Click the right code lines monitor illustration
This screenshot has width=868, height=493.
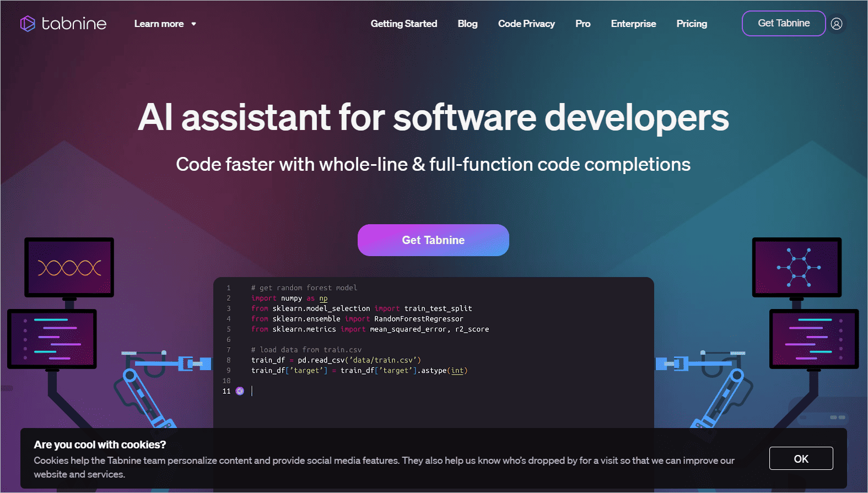(814, 339)
